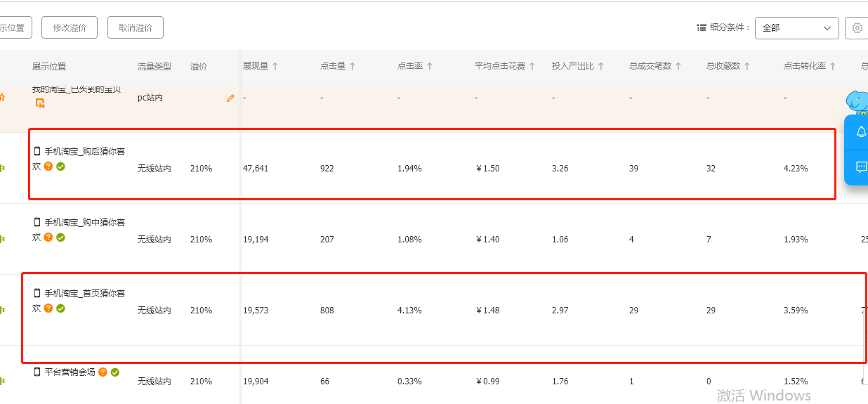Click the 取消溢价 button
868x404 pixels.
click(x=136, y=27)
